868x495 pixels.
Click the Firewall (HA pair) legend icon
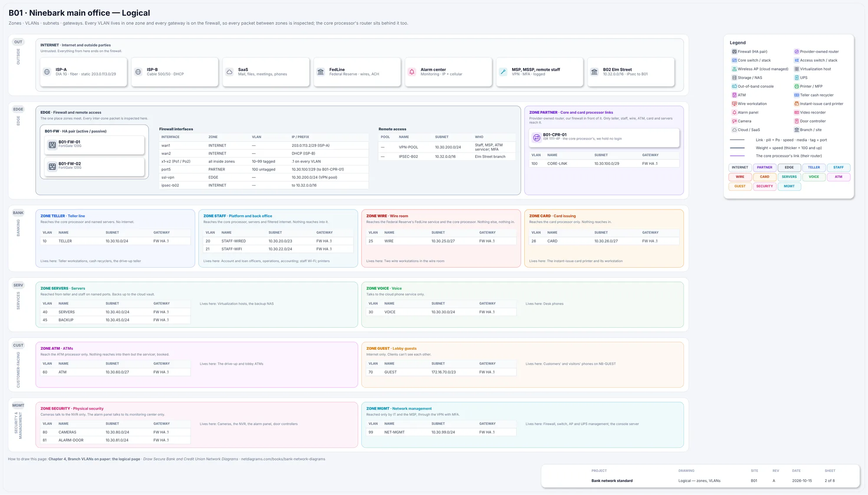coord(734,52)
